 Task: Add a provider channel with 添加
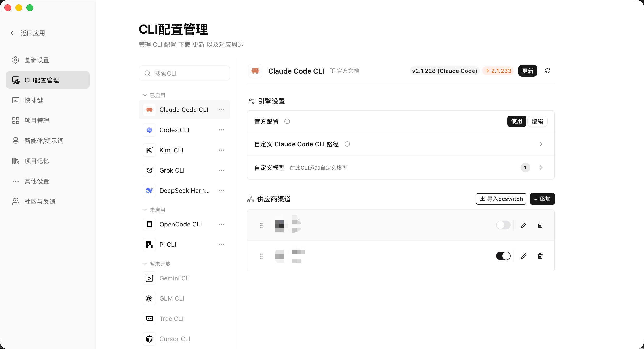(543, 199)
